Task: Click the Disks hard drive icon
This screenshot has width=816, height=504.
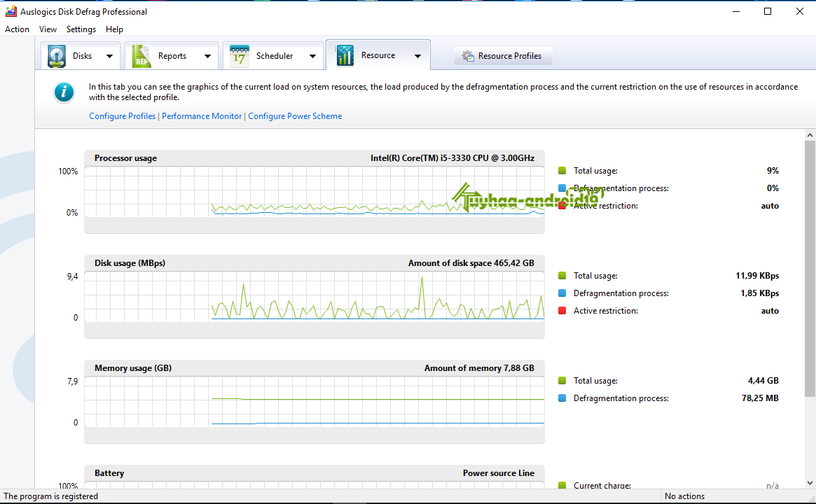Action: click(57, 56)
